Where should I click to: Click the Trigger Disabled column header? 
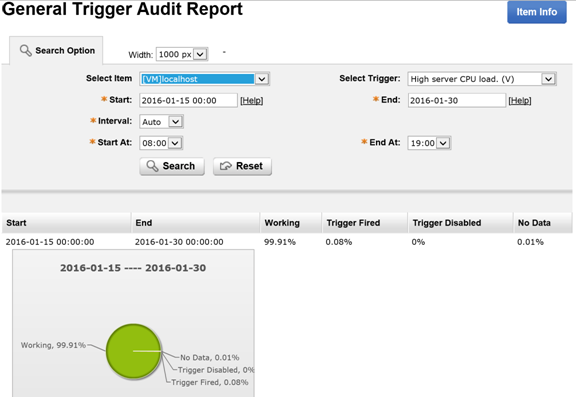tap(461, 223)
